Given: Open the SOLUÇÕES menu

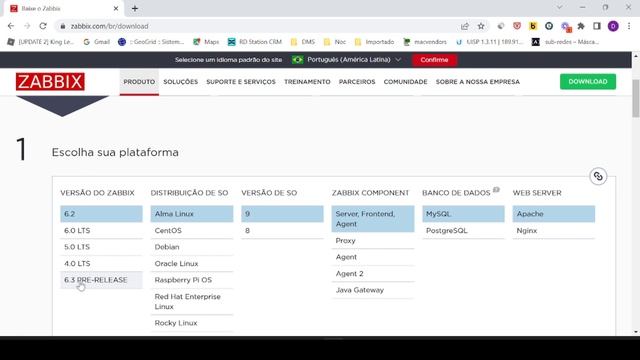Looking at the screenshot, I should (180, 82).
